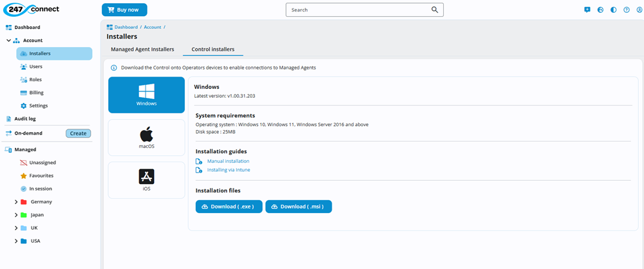Screen dimensions: 644x269
Task: Click the Managed label in sidebar
Action: point(26,149)
